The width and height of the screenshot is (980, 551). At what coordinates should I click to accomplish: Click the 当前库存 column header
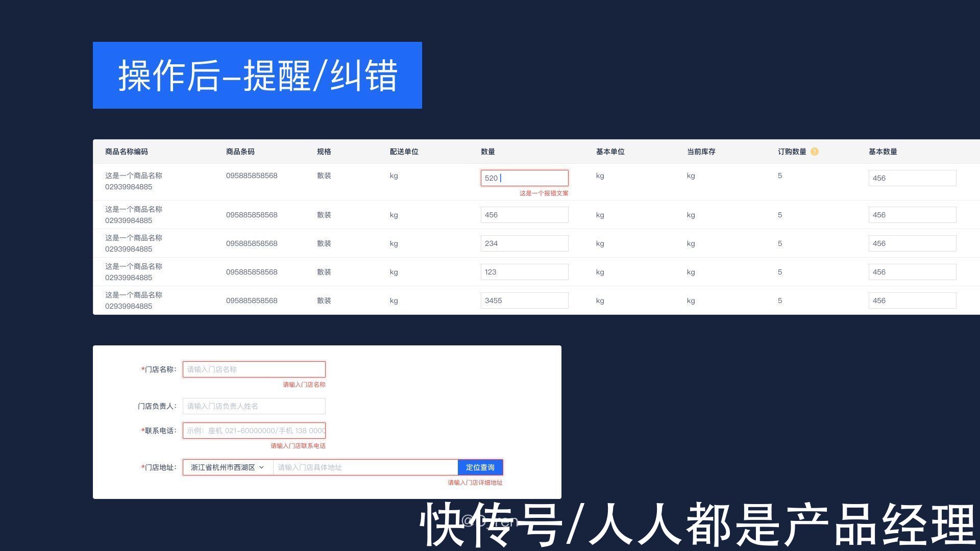click(x=701, y=152)
